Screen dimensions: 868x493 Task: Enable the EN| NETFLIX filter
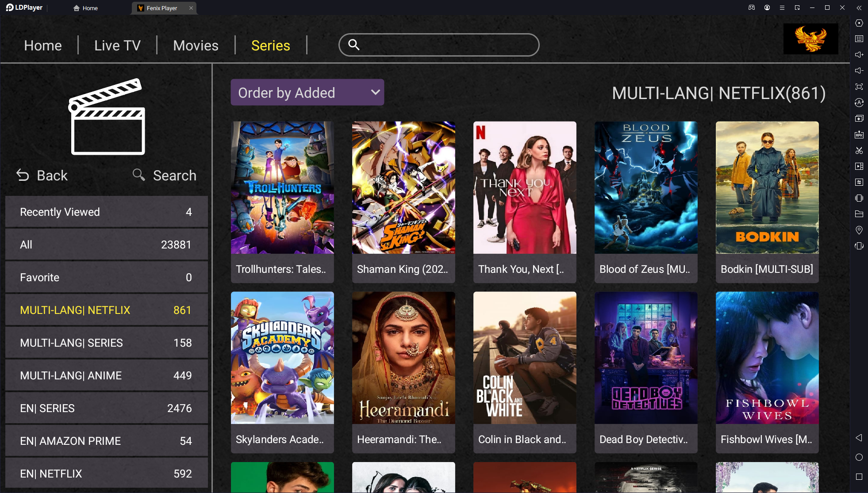click(x=106, y=474)
